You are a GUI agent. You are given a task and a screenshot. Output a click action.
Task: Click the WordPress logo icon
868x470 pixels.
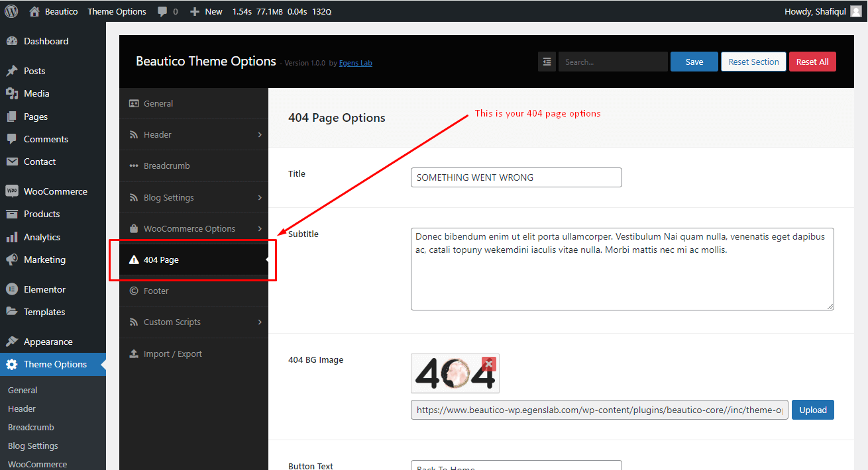pos(11,11)
